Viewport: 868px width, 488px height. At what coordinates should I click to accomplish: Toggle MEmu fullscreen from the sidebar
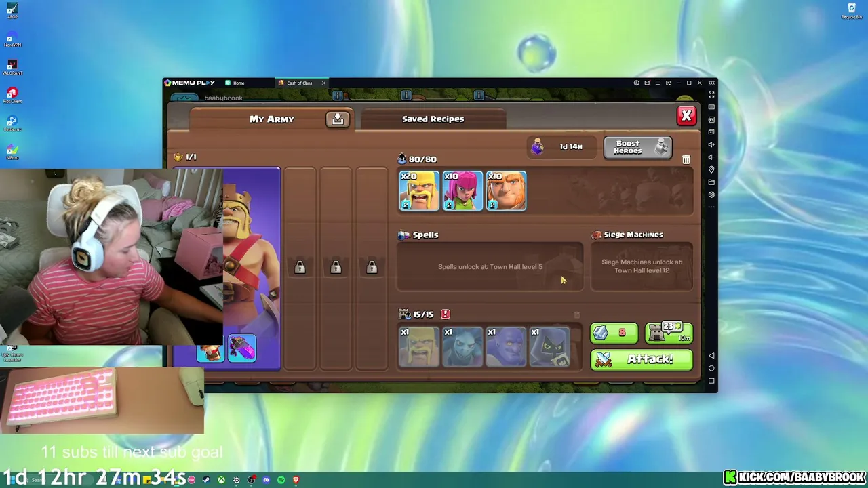[711, 95]
